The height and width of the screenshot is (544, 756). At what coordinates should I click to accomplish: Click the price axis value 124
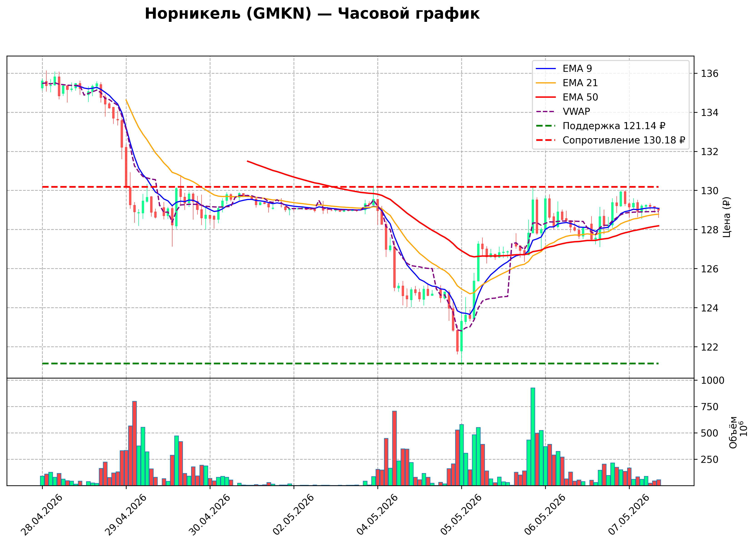[710, 308]
